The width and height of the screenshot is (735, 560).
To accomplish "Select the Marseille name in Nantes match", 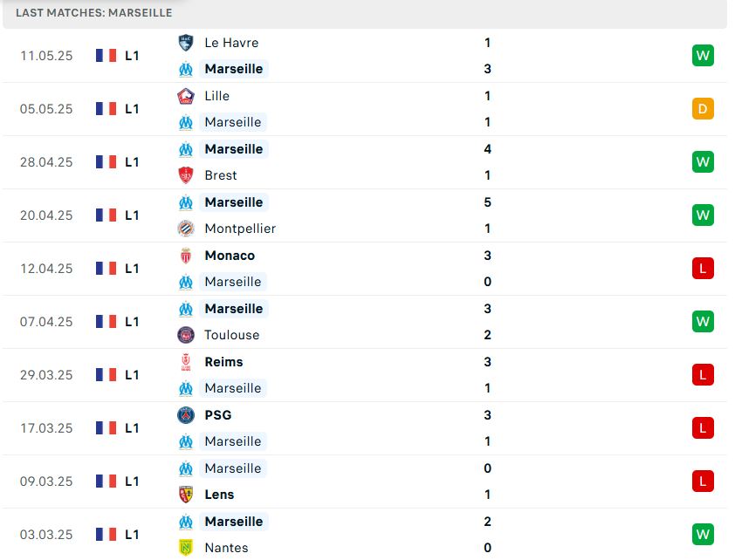I will coord(234,522).
